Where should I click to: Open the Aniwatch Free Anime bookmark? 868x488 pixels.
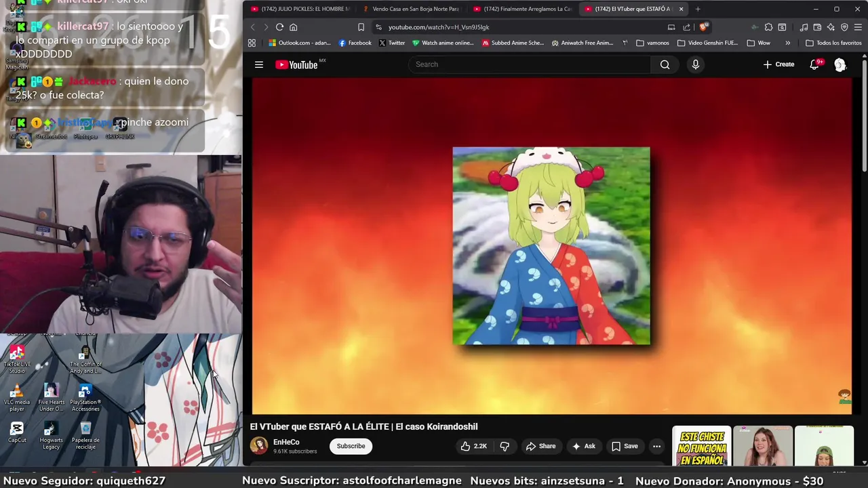tap(582, 43)
